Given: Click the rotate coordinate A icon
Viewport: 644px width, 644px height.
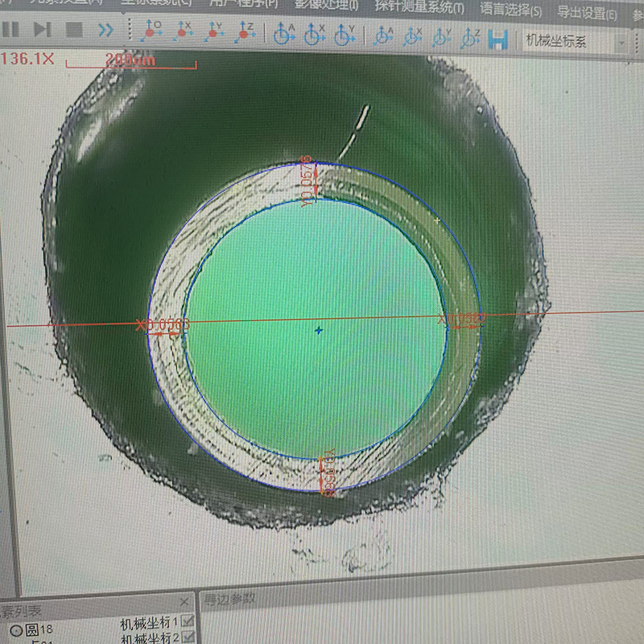Looking at the screenshot, I should [283, 34].
